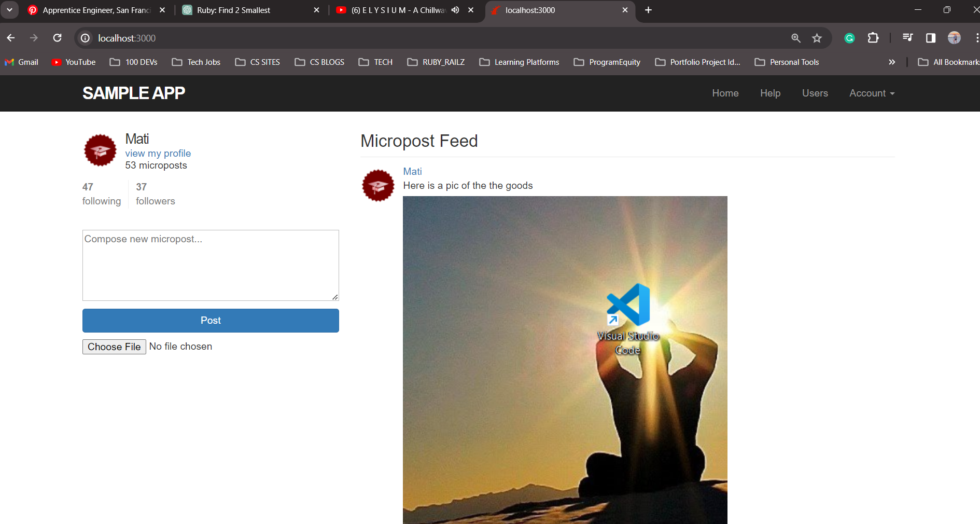980x524 pixels.
Task: Focus the Compose new micropost text area
Action: click(x=211, y=265)
